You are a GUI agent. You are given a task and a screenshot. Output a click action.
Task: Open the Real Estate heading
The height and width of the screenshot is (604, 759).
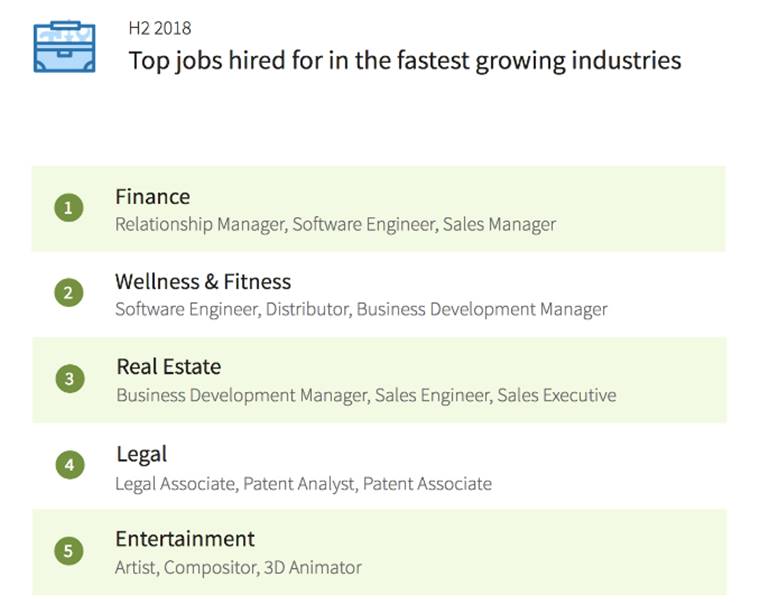(x=168, y=367)
